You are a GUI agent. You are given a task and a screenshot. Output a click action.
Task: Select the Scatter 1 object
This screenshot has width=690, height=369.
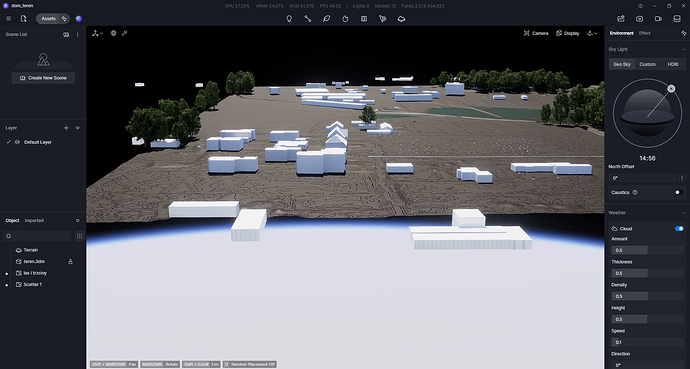33,285
